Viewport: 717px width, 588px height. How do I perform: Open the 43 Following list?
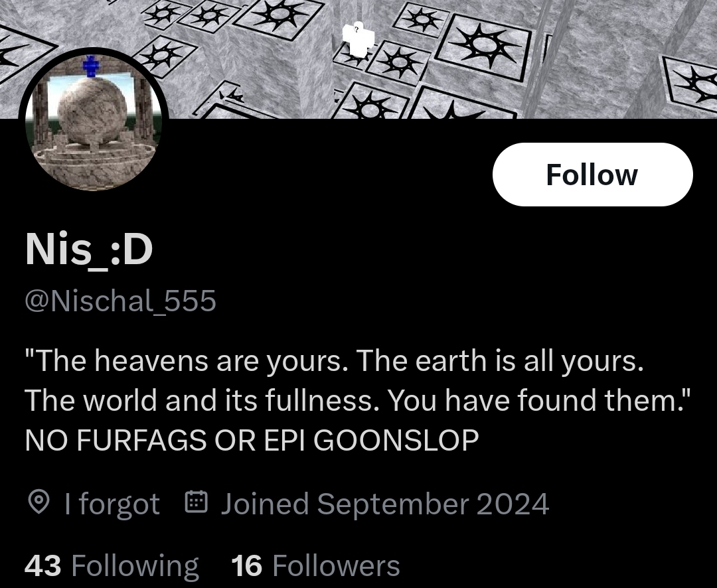(112, 565)
